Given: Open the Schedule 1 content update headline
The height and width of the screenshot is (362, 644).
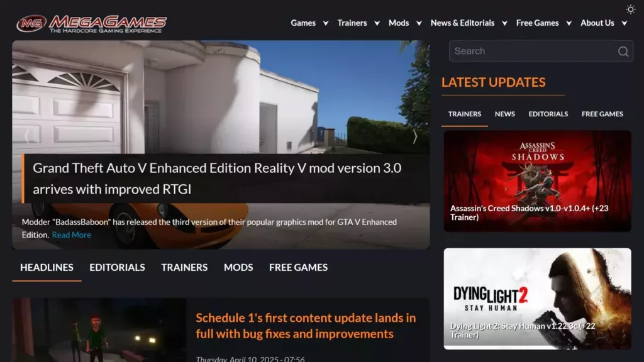Looking at the screenshot, I should click(x=306, y=326).
